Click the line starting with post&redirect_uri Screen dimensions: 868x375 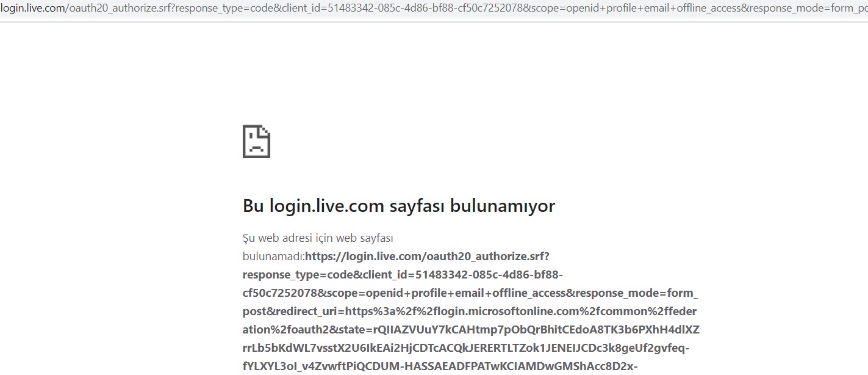point(470,311)
